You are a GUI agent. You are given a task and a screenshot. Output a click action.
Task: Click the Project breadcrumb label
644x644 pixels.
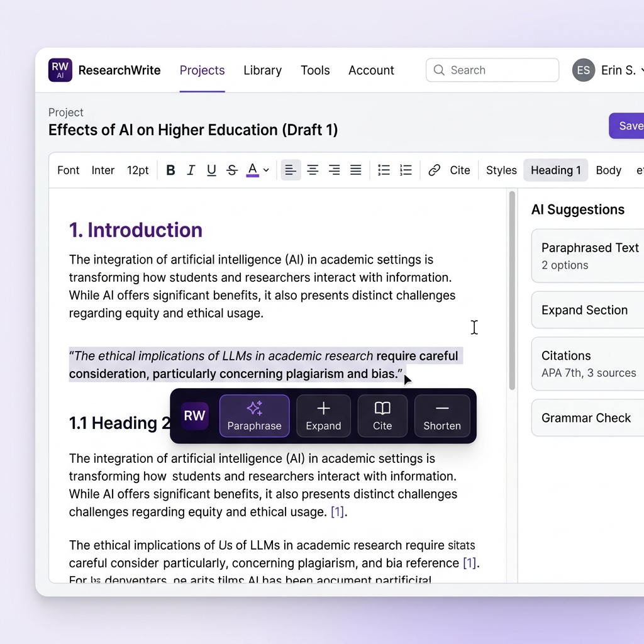(x=65, y=112)
